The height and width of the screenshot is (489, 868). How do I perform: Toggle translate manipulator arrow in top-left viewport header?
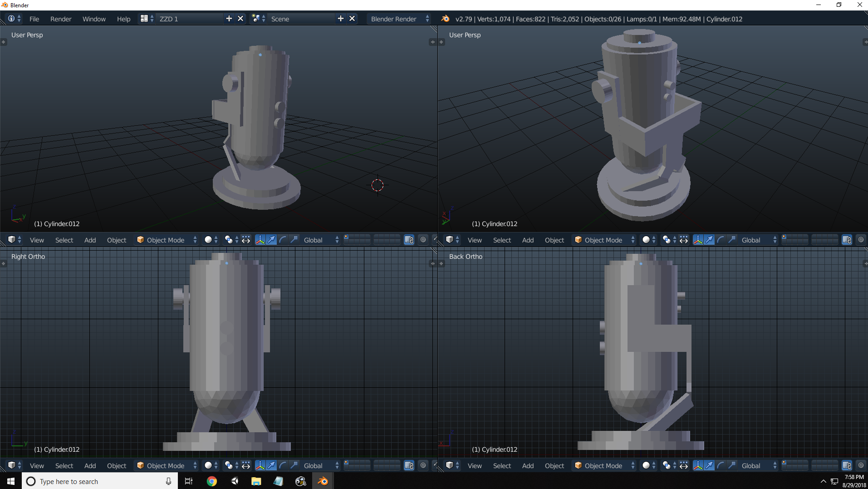point(271,240)
